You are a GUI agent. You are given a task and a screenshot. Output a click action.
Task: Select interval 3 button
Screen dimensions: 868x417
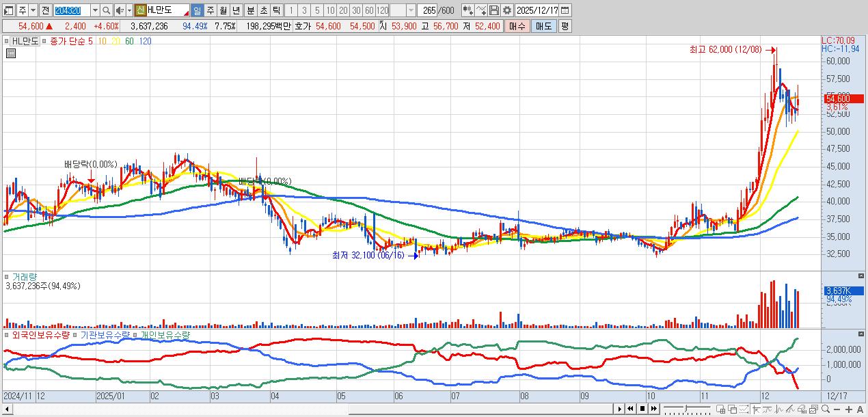coord(304,10)
